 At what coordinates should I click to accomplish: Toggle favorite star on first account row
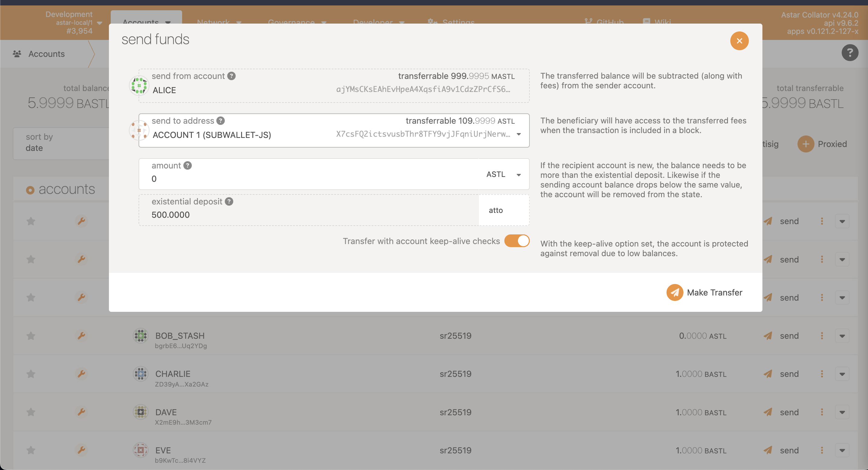pos(31,221)
